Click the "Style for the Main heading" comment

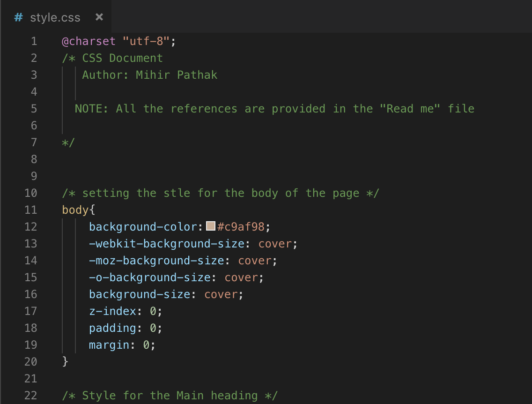[170, 396]
